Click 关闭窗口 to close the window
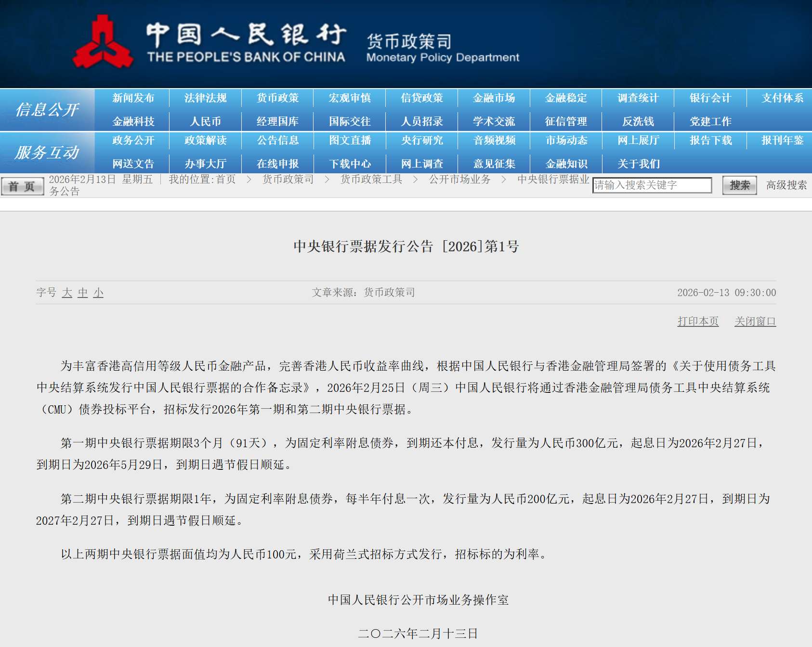 click(755, 322)
